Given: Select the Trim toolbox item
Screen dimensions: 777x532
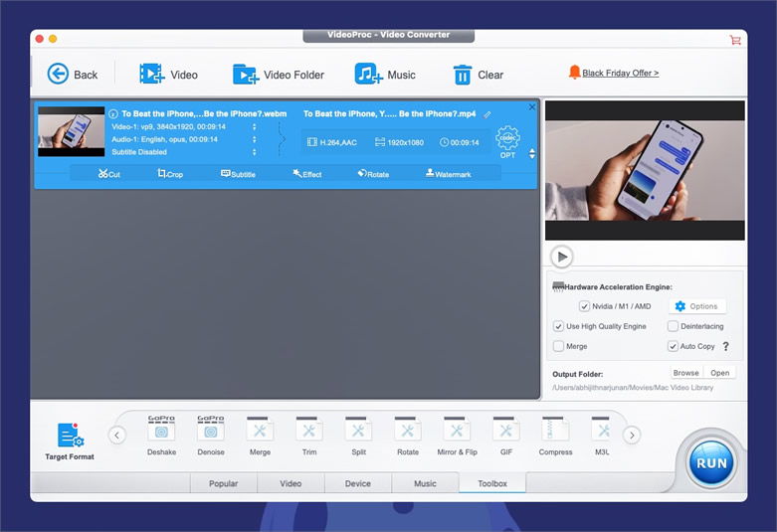Looking at the screenshot, I should [x=309, y=435].
